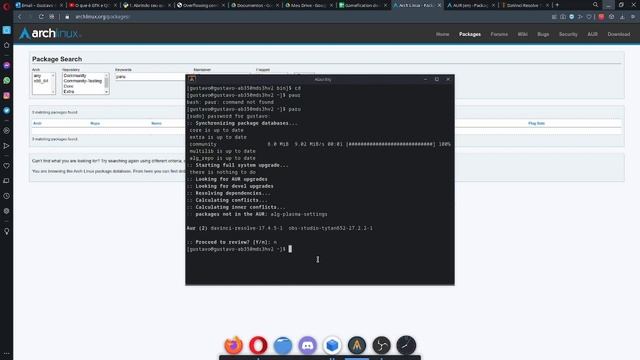This screenshot has width=640, height=360.
Task: Open Twitter in the Opera sidebar
Action: pos(7,111)
